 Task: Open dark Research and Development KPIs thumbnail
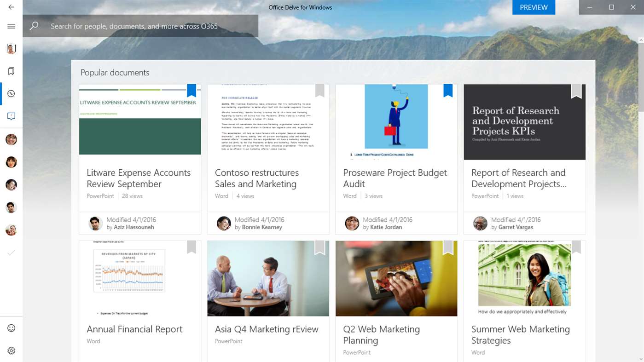point(524,122)
